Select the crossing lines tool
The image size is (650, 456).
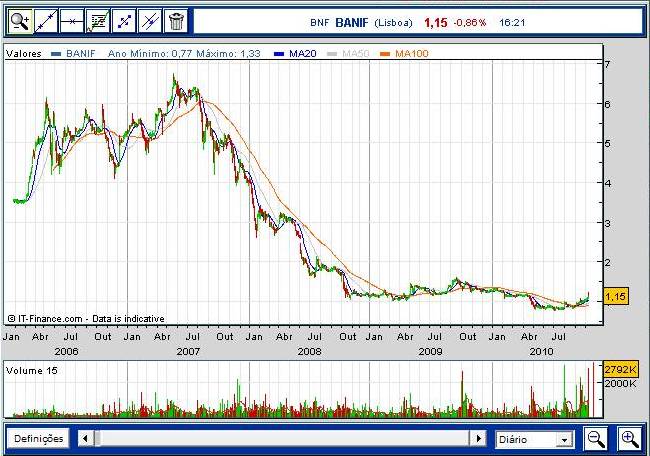pos(150,21)
